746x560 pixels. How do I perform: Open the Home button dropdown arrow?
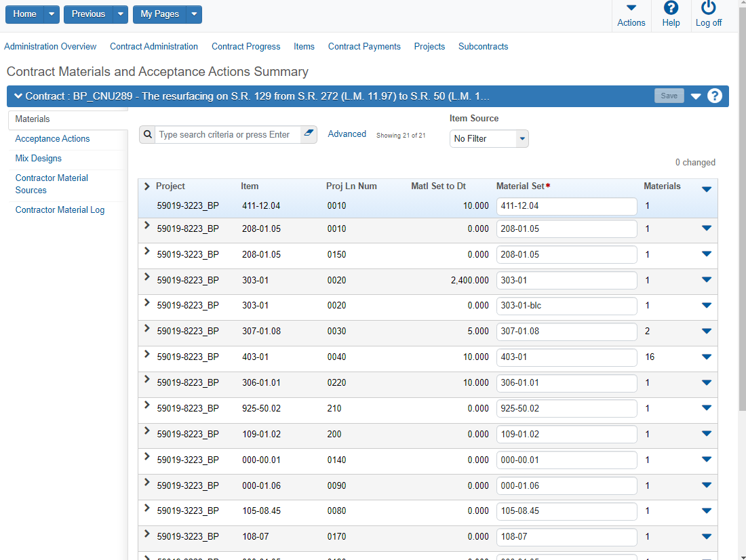pos(52,14)
